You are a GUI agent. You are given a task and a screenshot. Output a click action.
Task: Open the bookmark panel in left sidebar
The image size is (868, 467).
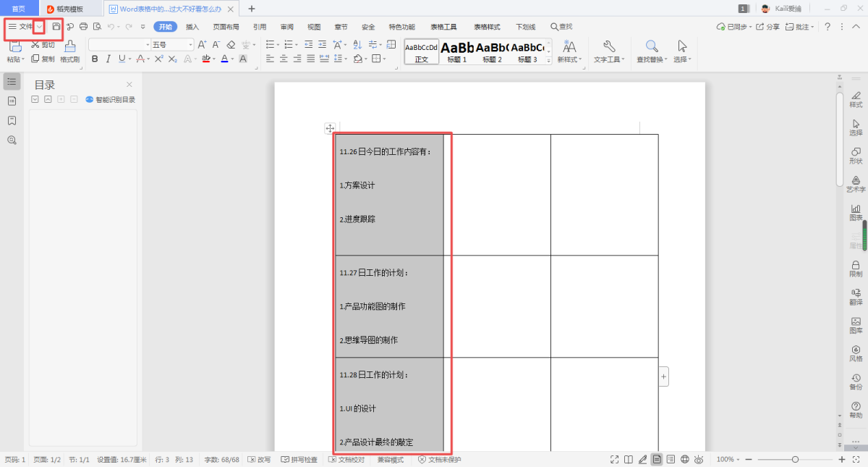tap(12, 120)
